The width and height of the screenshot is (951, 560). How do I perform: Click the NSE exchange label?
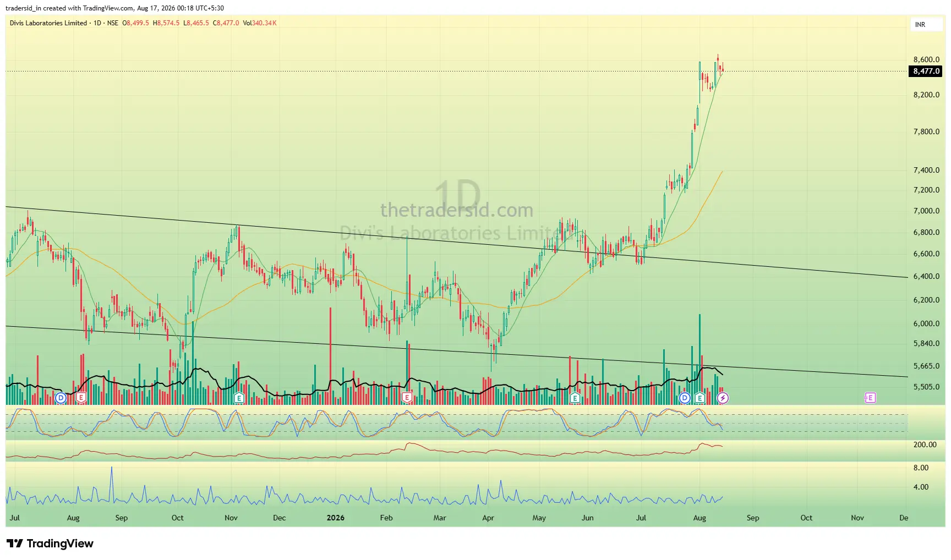coord(113,23)
